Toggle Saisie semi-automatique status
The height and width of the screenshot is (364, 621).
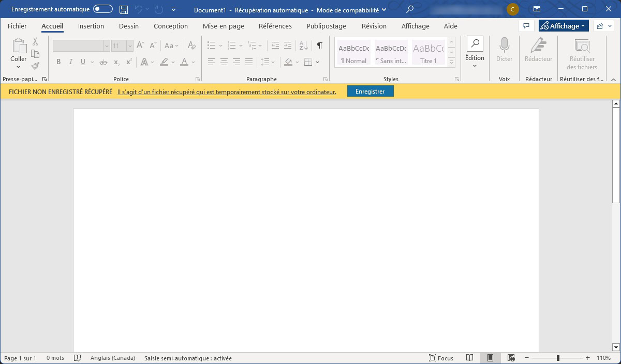188,358
